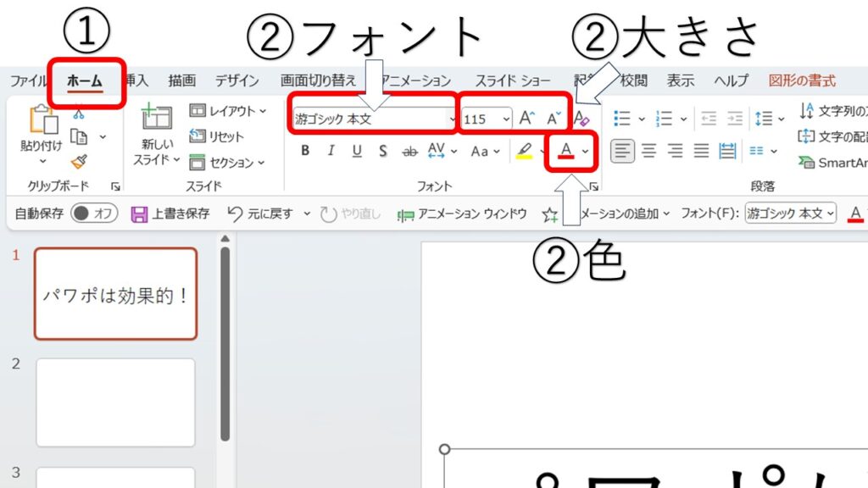868x488 pixels.
Task: Click the bullet list icon
Action: click(621, 119)
